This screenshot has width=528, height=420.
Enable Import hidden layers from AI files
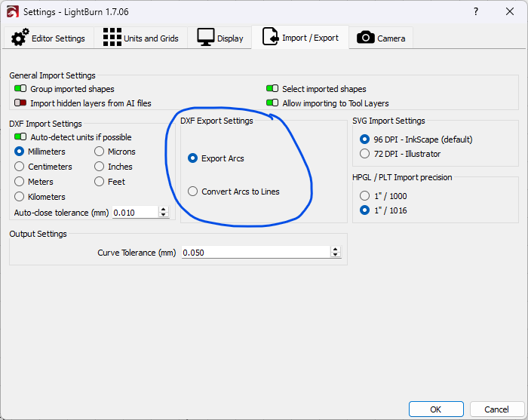[20, 103]
